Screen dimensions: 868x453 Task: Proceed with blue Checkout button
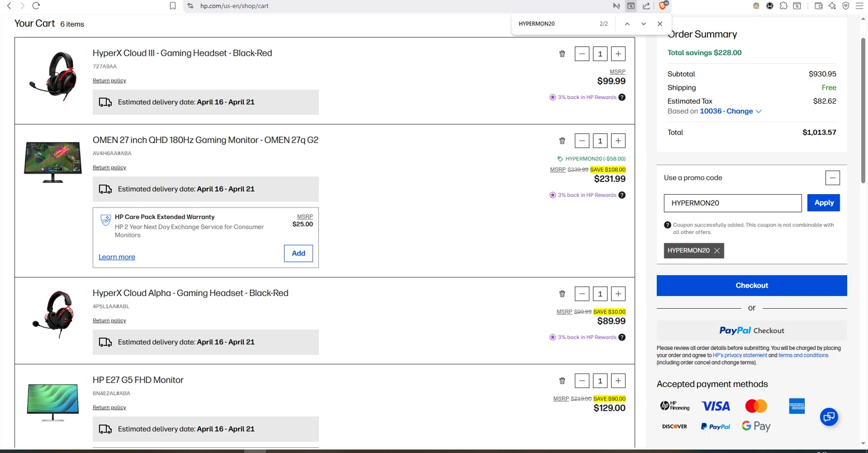click(752, 286)
